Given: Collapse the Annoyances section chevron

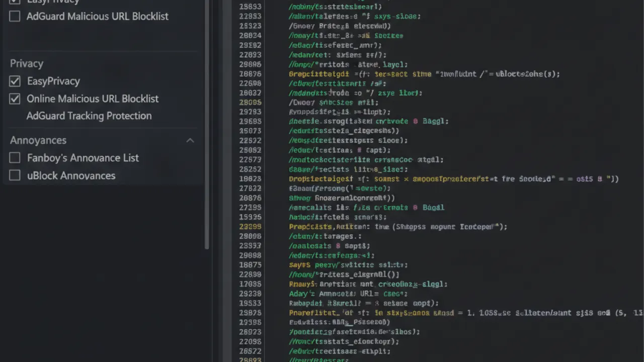Looking at the screenshot, I should [x=190, y=140].
